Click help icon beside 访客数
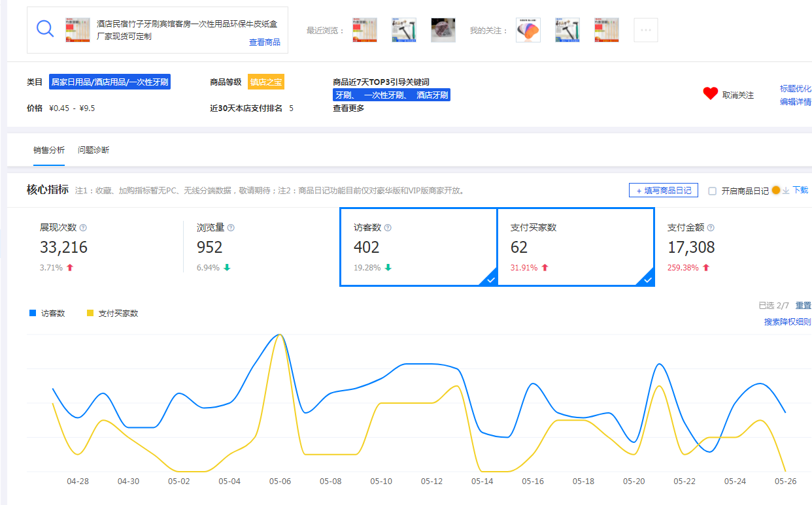 pos(388,228)
